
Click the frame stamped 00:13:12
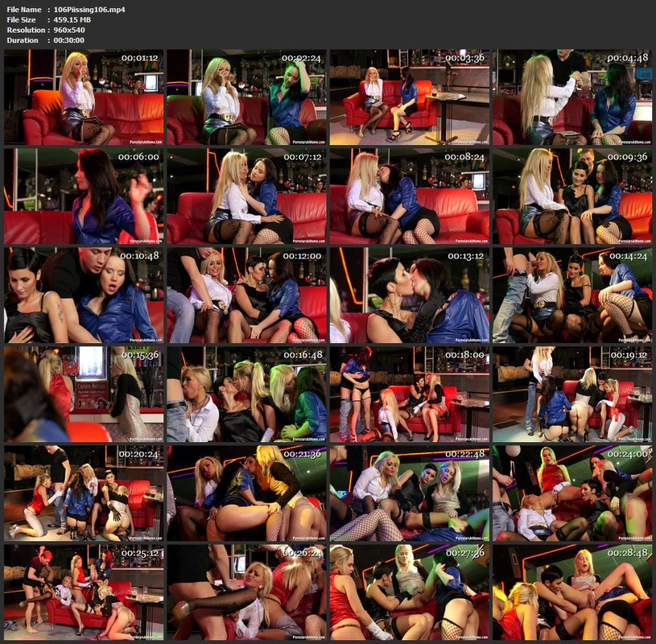[x=410, y=295]
